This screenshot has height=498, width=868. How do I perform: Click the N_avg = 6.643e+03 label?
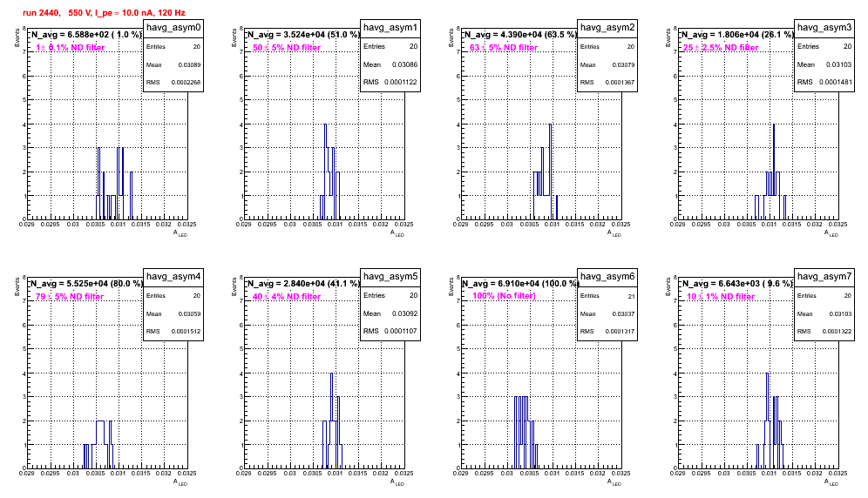point(736,284)
